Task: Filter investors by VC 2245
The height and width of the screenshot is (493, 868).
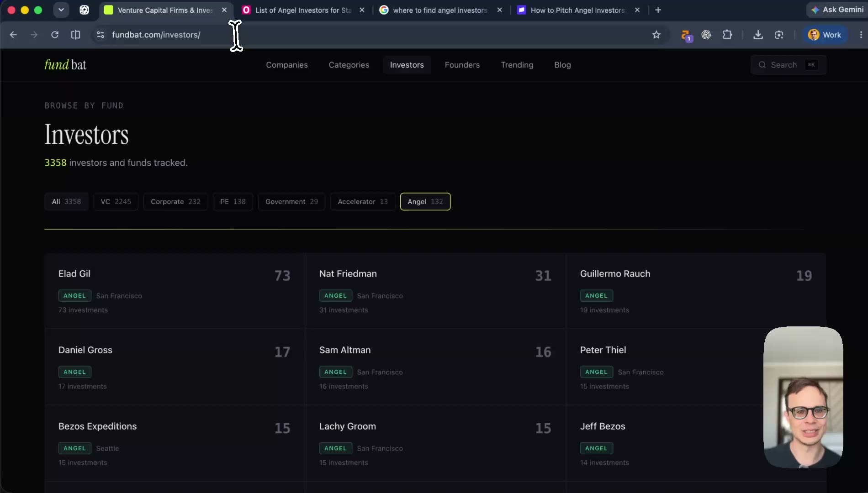Action: (x=116, y=202)
